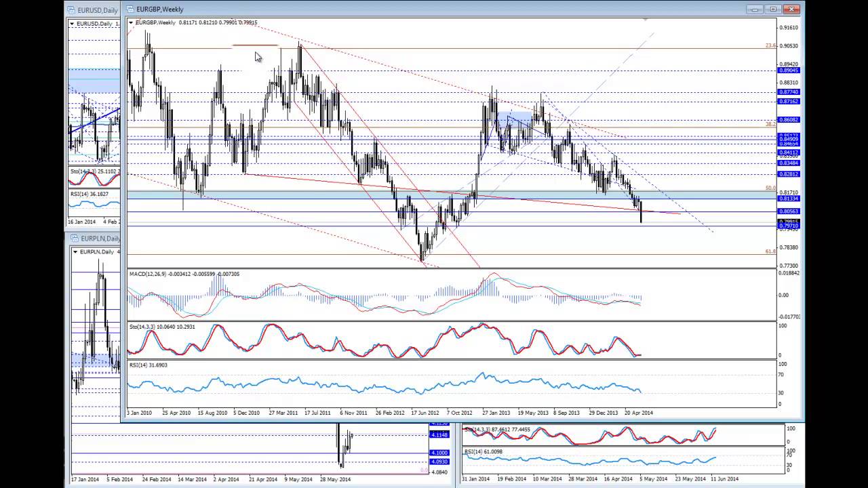The width and height of the screenshot is (868, 488).
Task: Click the 0.79710 price level tag
Action: point(789,226)
